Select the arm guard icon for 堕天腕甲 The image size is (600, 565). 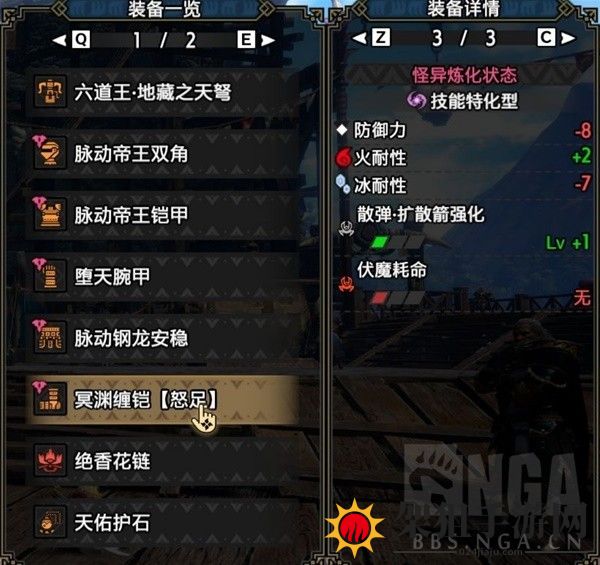click(x=50, y=276)
